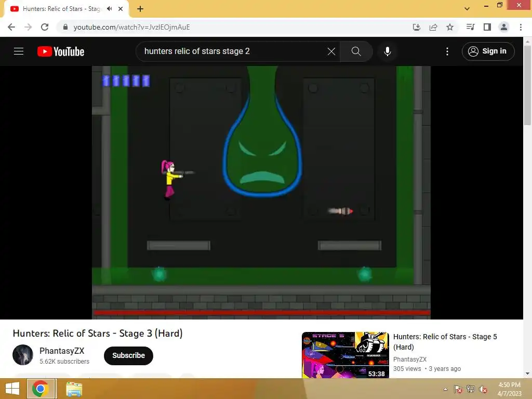Open the Windows Start button
The image size is (532, 399).
click(12, 389)
